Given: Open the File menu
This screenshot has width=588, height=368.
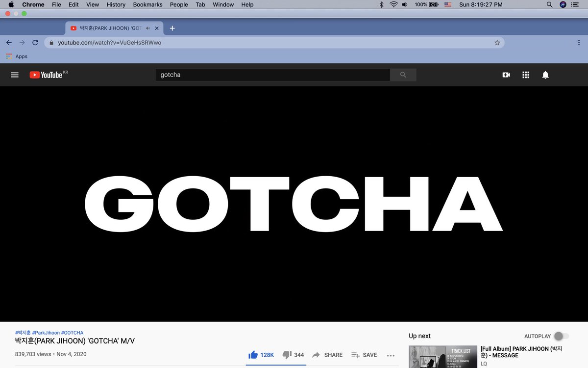Looking at the screenshot, I should (x=56, y=4).
